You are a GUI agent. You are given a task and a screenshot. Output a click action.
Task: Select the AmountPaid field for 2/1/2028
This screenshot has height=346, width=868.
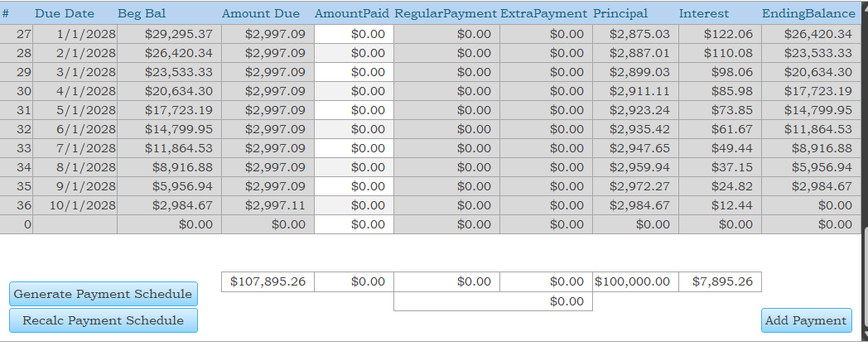pyautogui.click(x=354, y=53)
